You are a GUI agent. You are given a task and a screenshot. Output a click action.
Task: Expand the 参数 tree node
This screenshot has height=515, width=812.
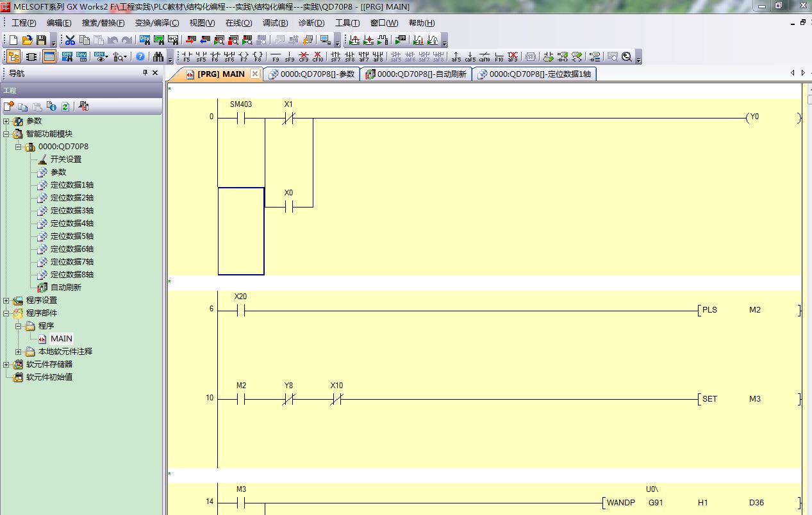pyautogui.click(x=6, y=121)
